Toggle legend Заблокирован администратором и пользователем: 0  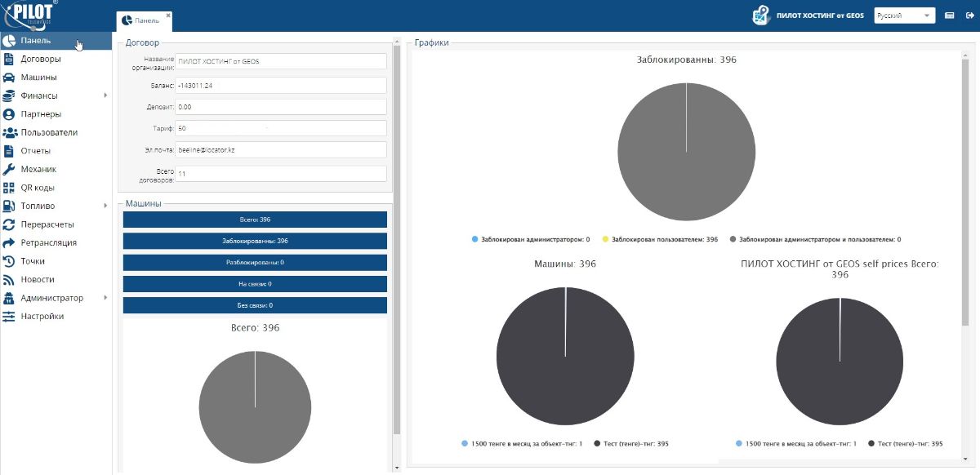(x=815, y=239)
